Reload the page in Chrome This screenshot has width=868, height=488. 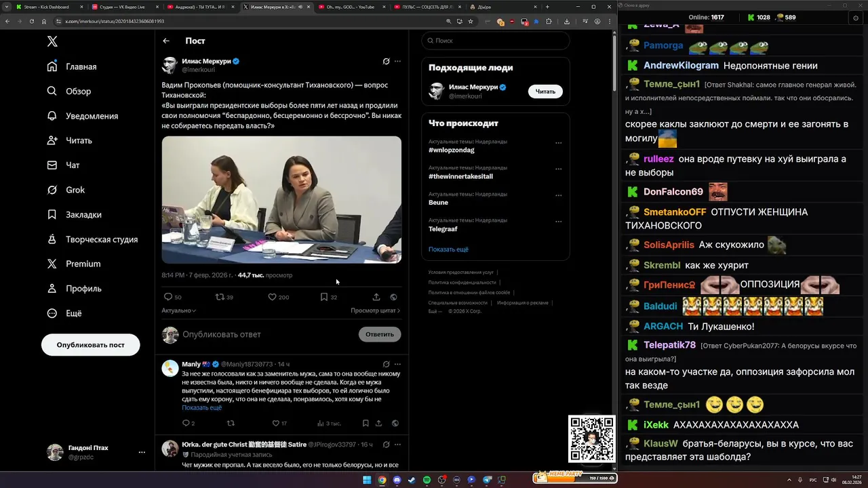click(x=31, y=21)
